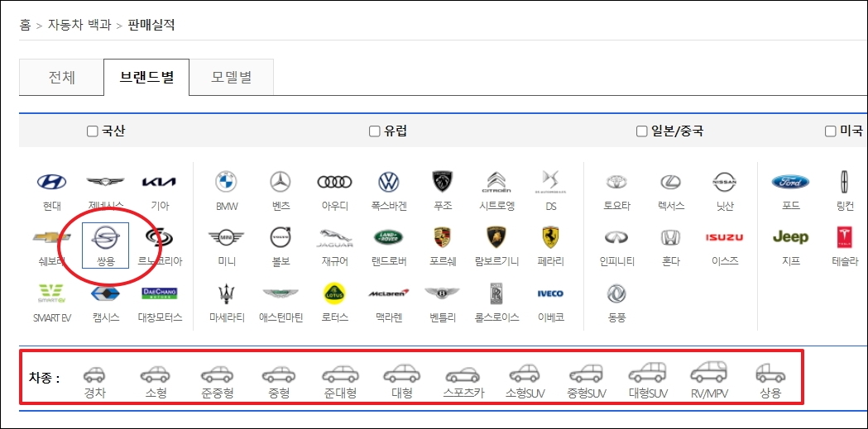Choose the SMART EV brand logo
The width and height of the screenshot is (868, 429).
point(51,293)
